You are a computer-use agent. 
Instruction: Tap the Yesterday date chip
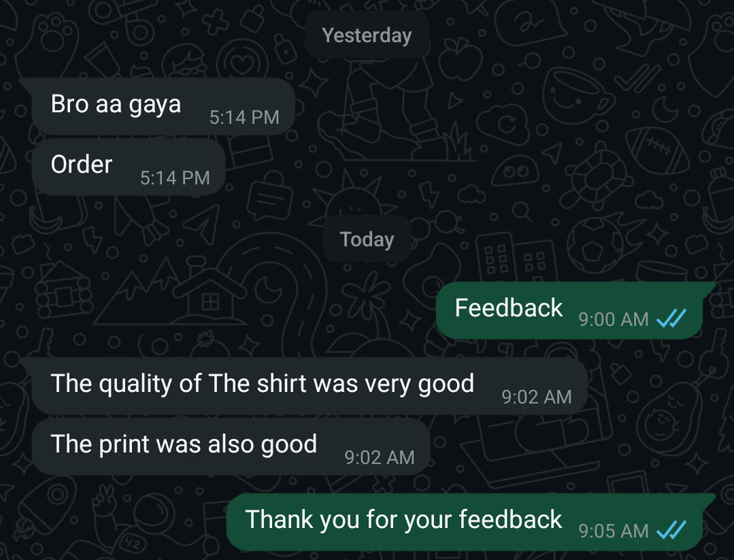(x=367, y=35)
